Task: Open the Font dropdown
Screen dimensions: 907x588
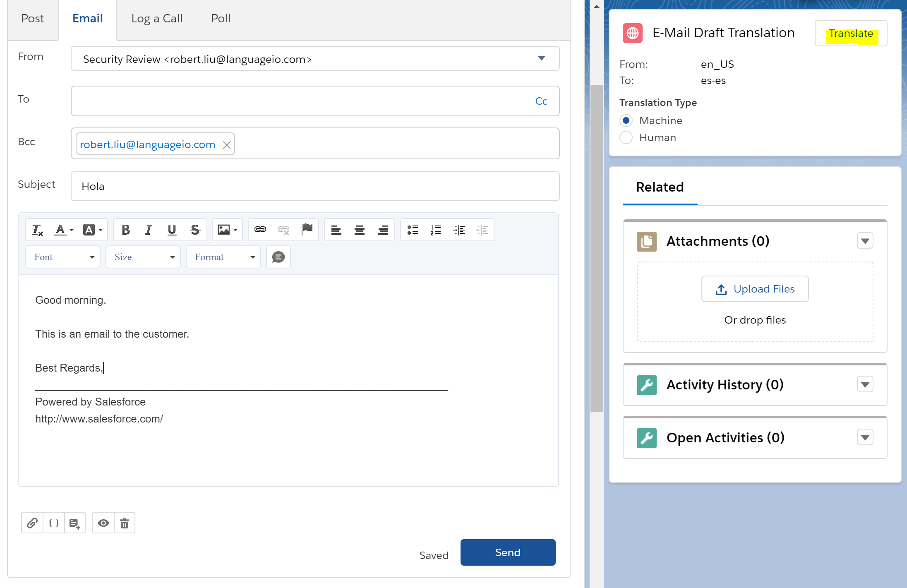Action: pyautogui.click(x=63, y=257)
